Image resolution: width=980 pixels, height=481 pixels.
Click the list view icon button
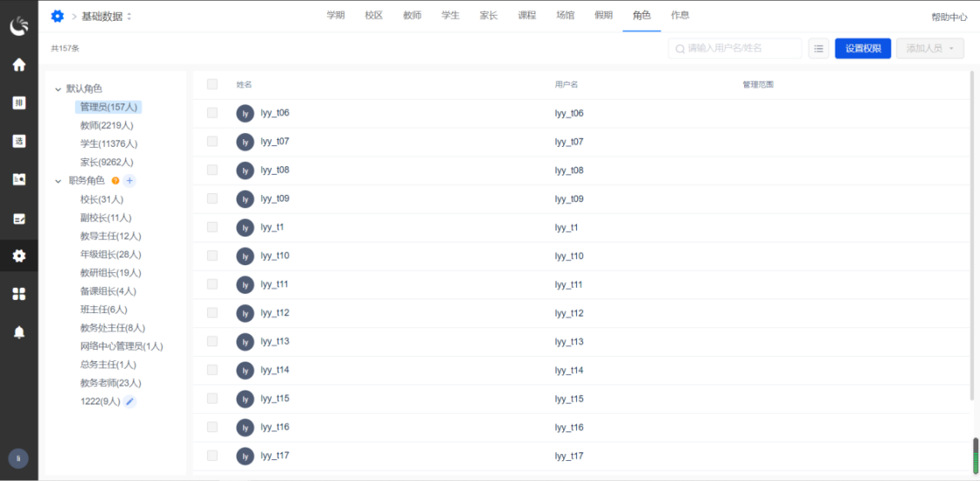coord(818,49)
